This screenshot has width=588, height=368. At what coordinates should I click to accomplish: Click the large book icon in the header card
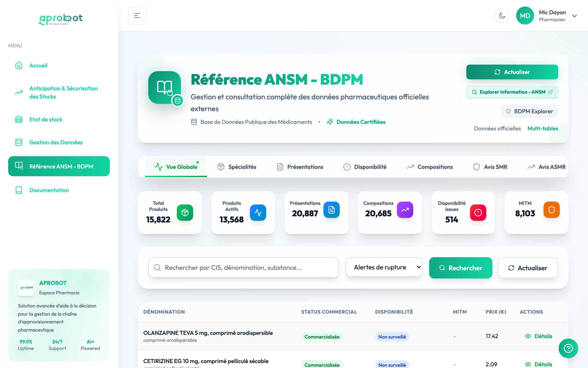coord(165,87)
